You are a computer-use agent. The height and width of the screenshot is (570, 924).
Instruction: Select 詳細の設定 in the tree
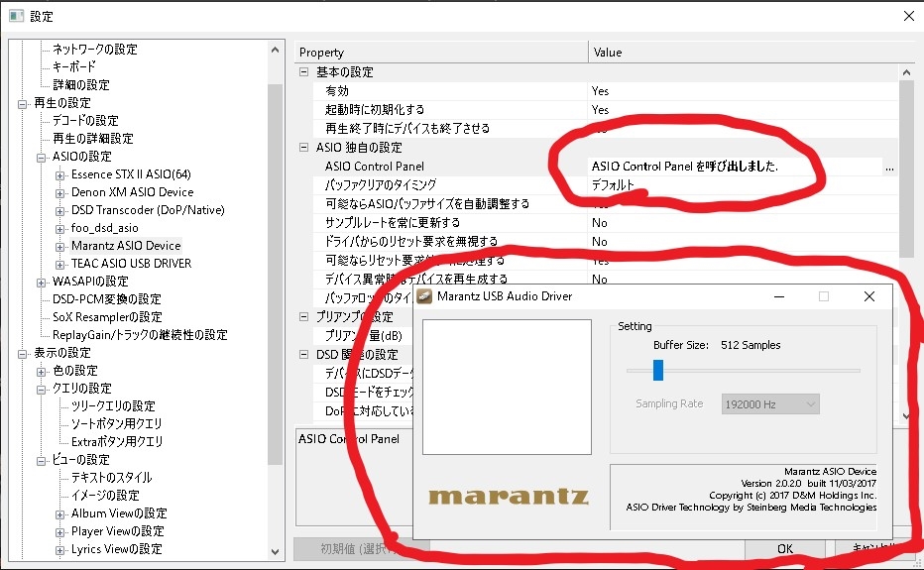81,85
